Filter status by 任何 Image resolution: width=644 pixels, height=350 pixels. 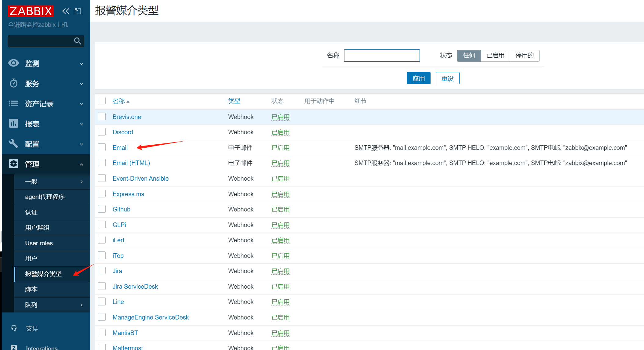point(469,55)
